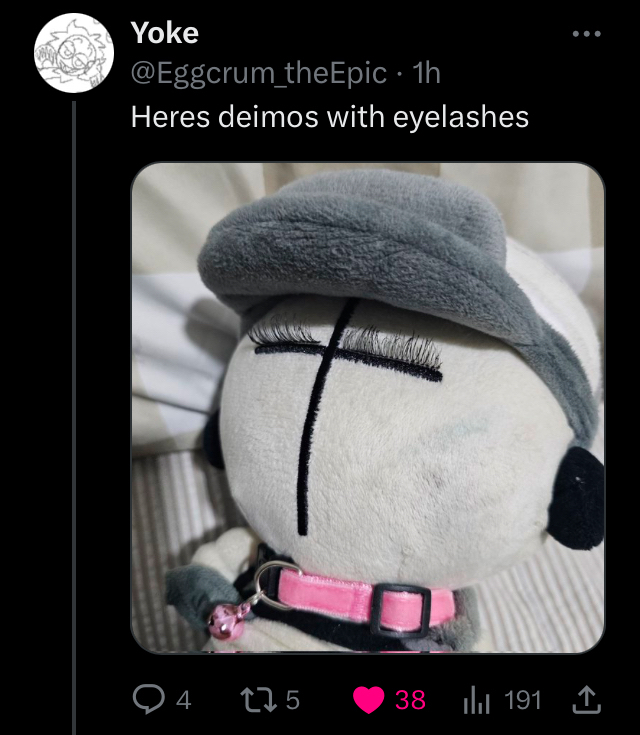Click the reply speech bubble icon

tap(147, 700)
